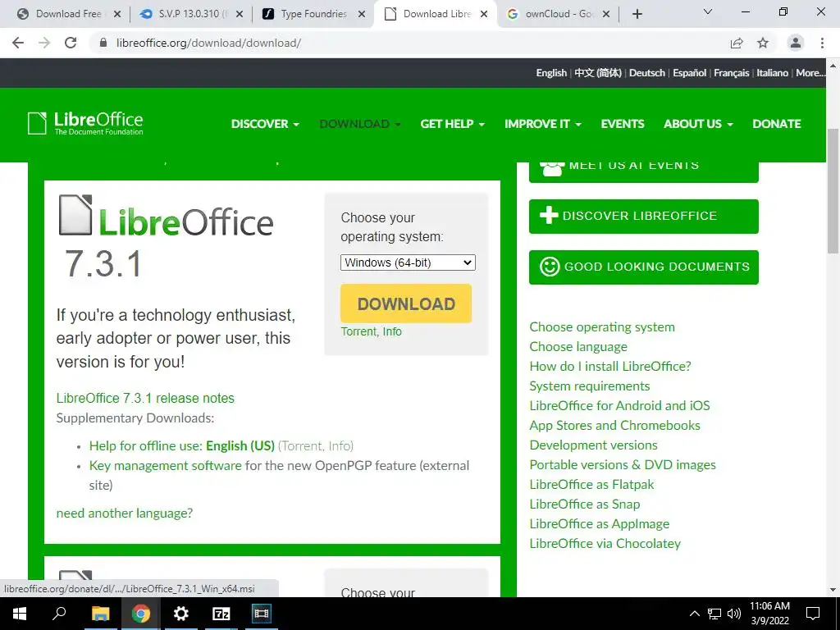Viewport: 840px width, 630px height.
Task: Click the smiley Good Looking Documents button
Action: point(643,267)
